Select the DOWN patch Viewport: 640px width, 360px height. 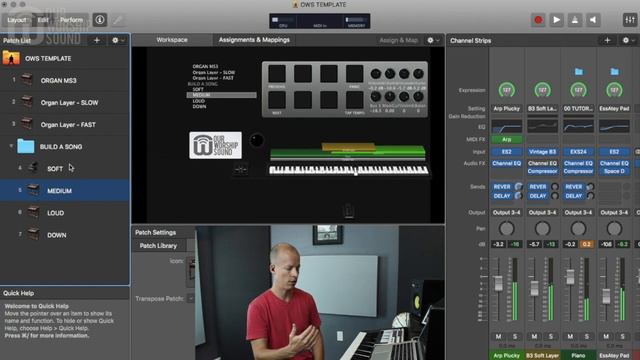coord(64,235)
